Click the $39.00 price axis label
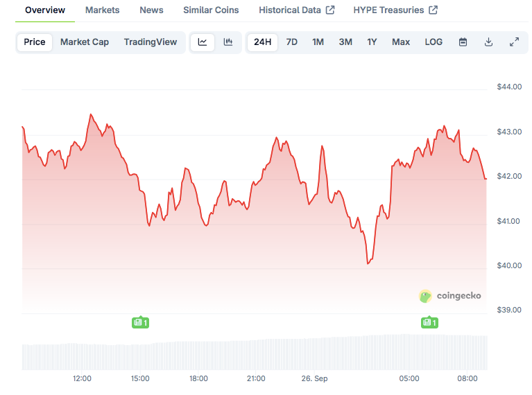 (x=509, y=310)
